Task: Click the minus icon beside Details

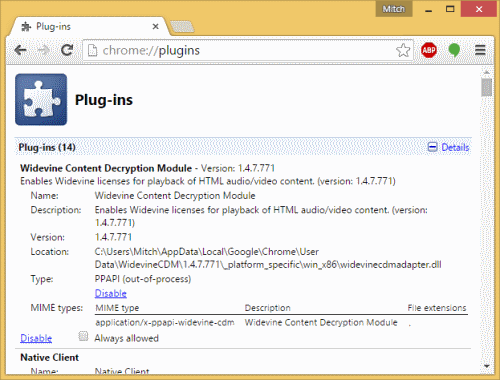Action: 432,147
